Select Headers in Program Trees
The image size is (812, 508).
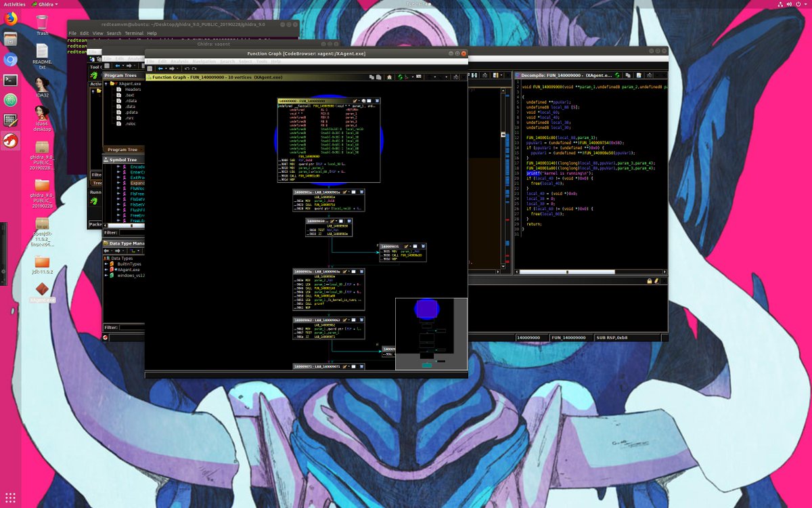click(133, 89)
